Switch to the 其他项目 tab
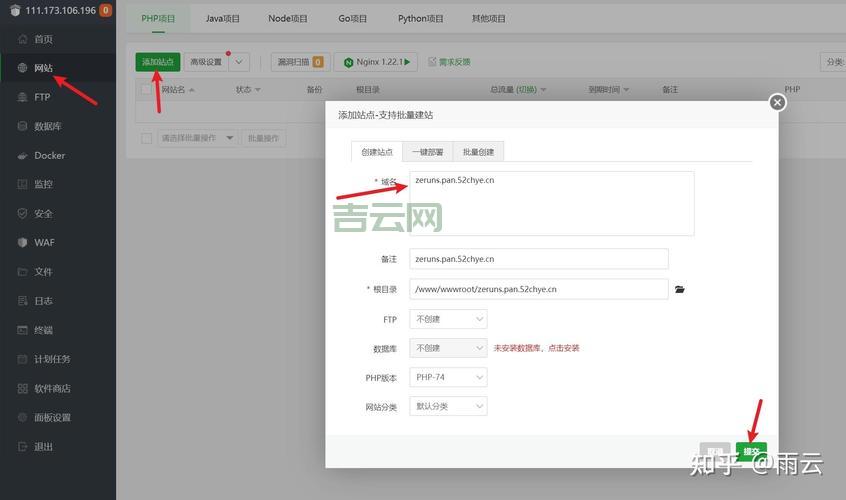Viewport: 846px width, 500px height. point(488,19)
